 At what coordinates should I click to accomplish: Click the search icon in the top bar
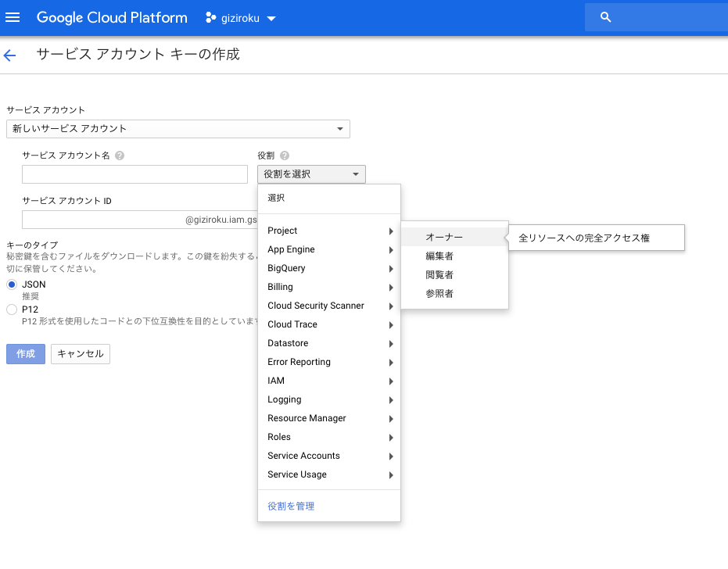click(606, 16)
